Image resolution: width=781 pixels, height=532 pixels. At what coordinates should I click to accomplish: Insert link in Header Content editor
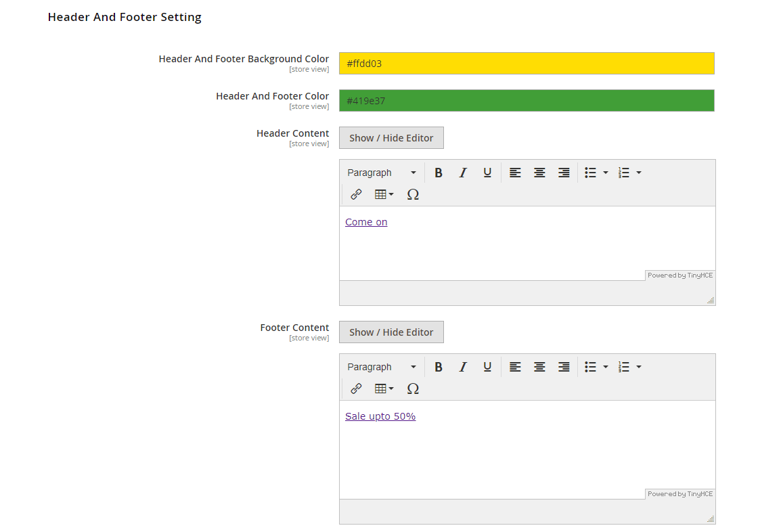(356, 194)
